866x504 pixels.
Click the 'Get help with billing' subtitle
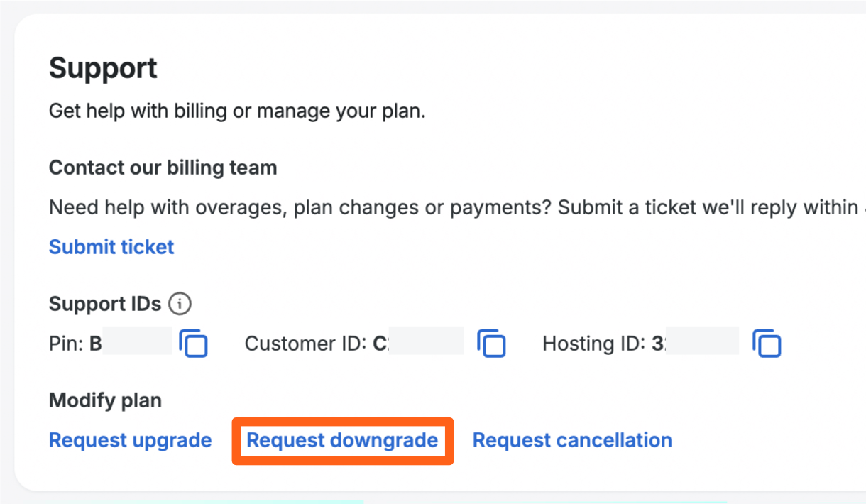(236, 111)
